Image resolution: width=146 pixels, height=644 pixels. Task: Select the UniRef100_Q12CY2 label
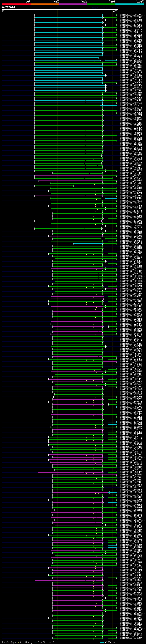click(x=131, y=567)
